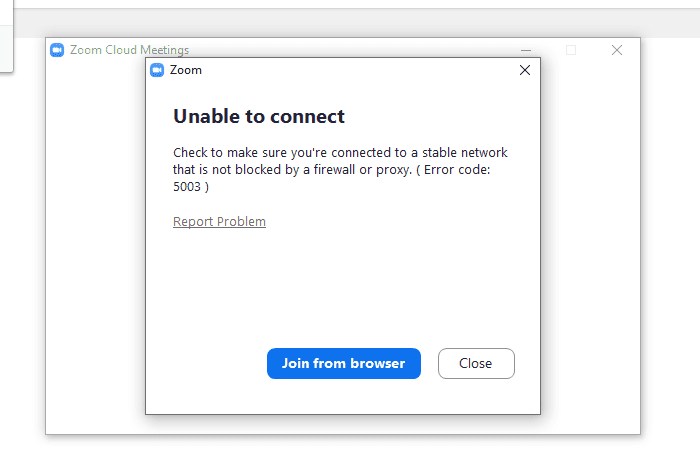
Task: Click the "Zoom" title text of the dialog
Action: click(x=186, y=70)
